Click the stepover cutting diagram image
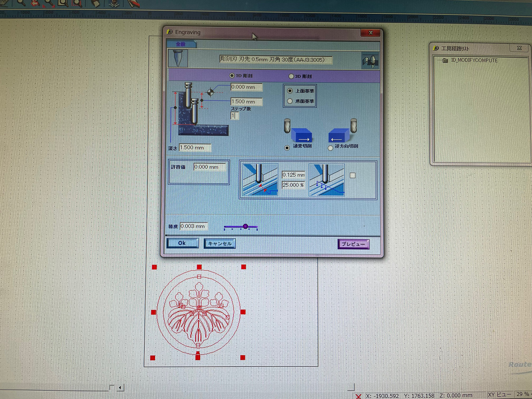The image size is (532, 399). point(260,179)
